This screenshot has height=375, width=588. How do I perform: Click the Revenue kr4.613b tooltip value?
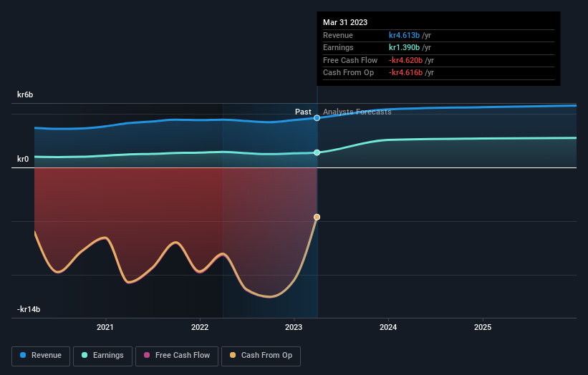pos(404,35)
